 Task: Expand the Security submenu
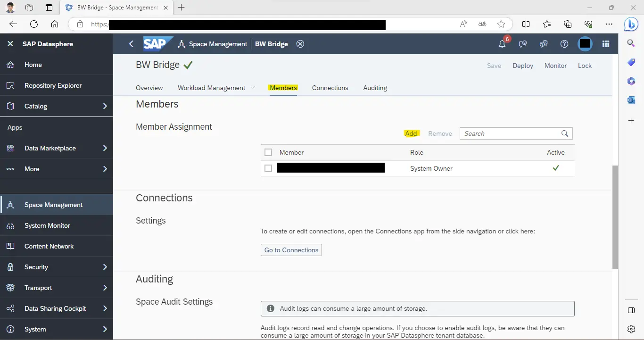[105, 267]
